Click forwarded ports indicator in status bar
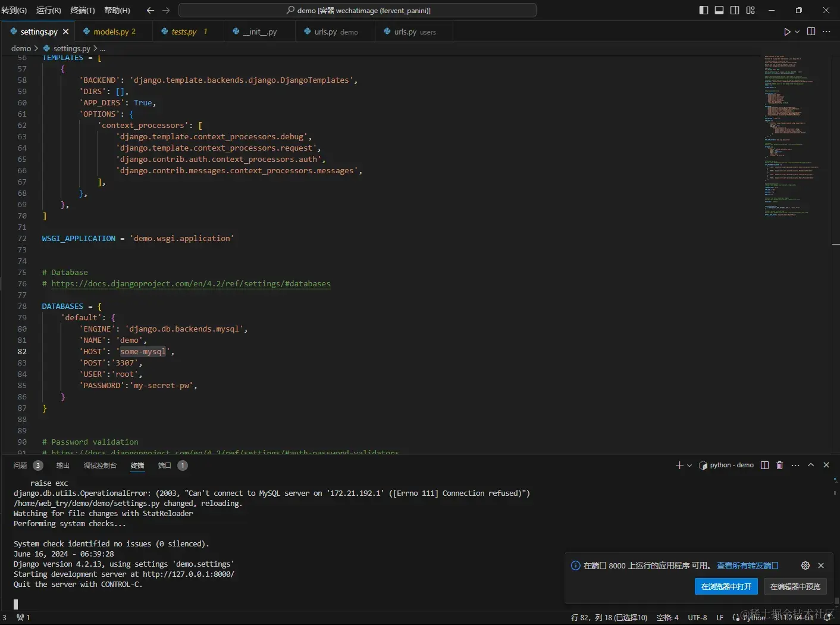This screenshot has width=840, height=625. (23, 618)
